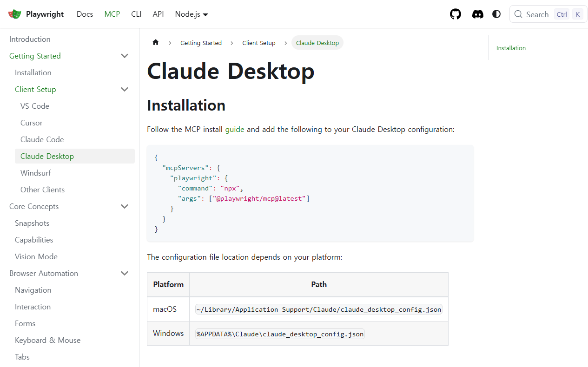Focus the Search input box
Viewport: 588px width, 367px height.
click(548, 14)
